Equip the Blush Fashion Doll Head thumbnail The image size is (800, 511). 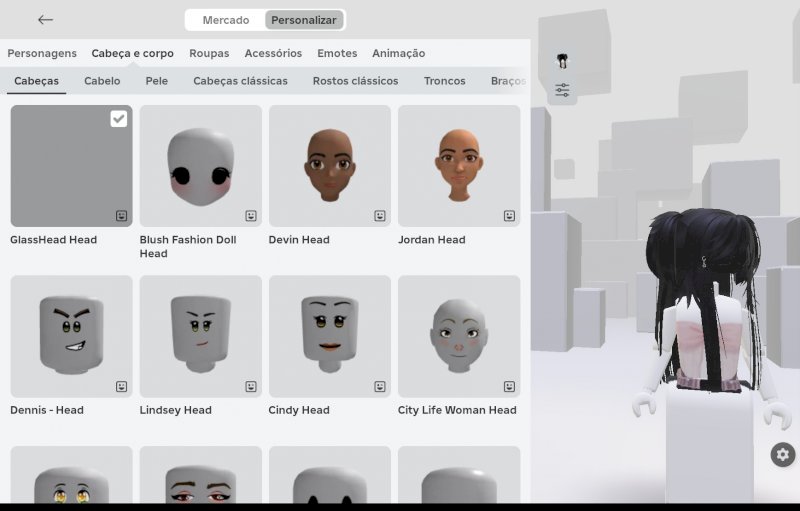point(201,166)
